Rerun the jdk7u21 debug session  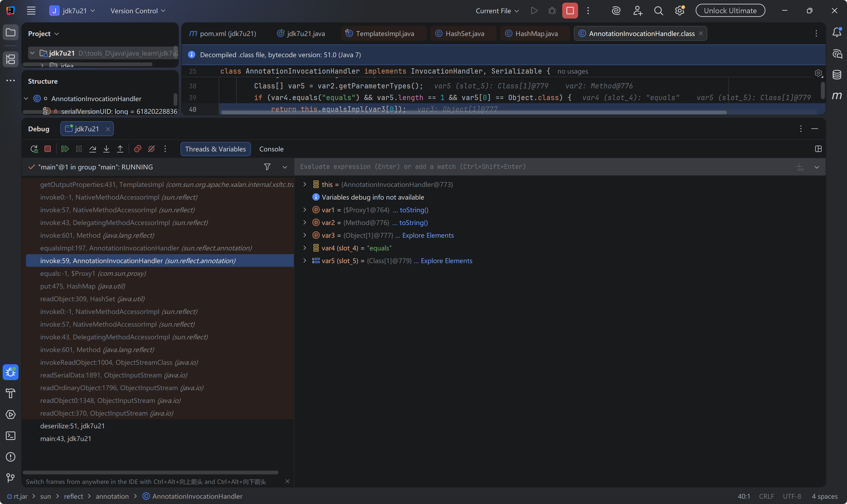pos(34,149)
